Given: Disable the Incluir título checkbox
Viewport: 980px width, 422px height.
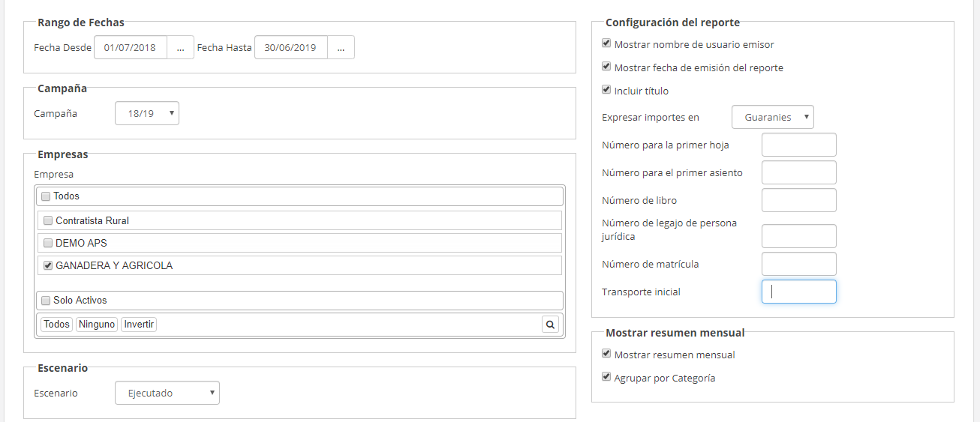Looking at the screenshot, I should click(606, 90).
